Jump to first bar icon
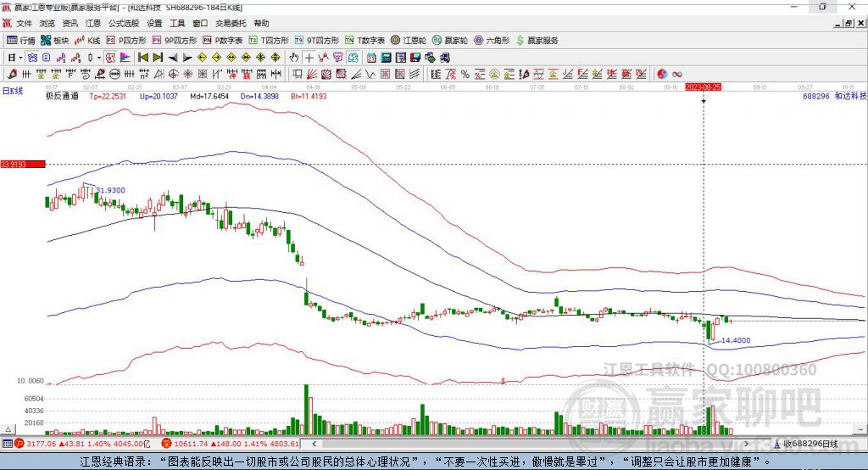 tap(142, 58)
